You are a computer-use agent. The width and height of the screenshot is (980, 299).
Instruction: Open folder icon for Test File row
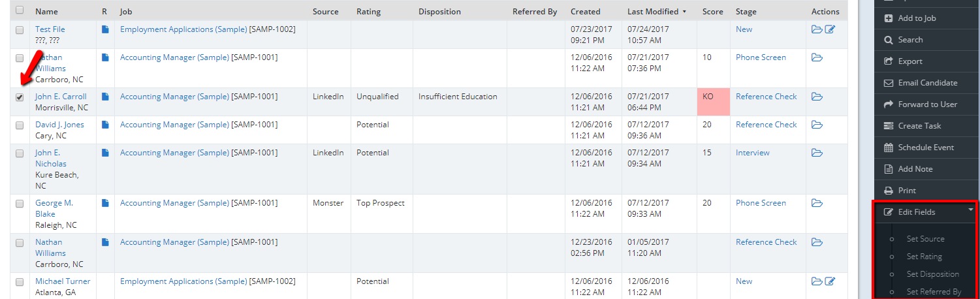(x=816, y=29)
